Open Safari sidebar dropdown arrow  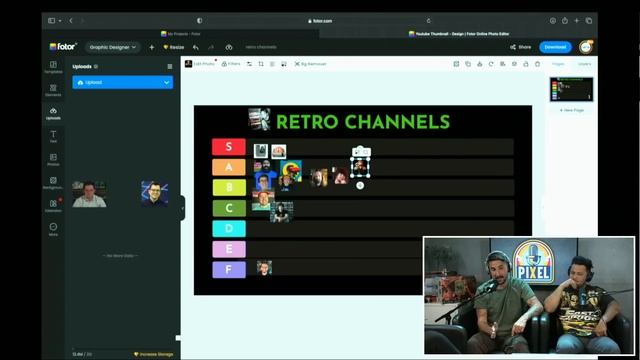coord(60,20)
